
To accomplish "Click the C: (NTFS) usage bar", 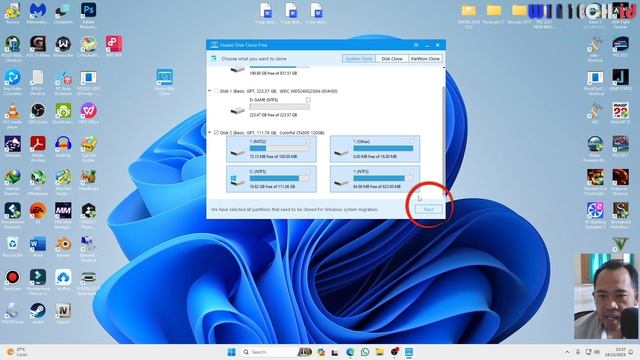I will (280, 178).
